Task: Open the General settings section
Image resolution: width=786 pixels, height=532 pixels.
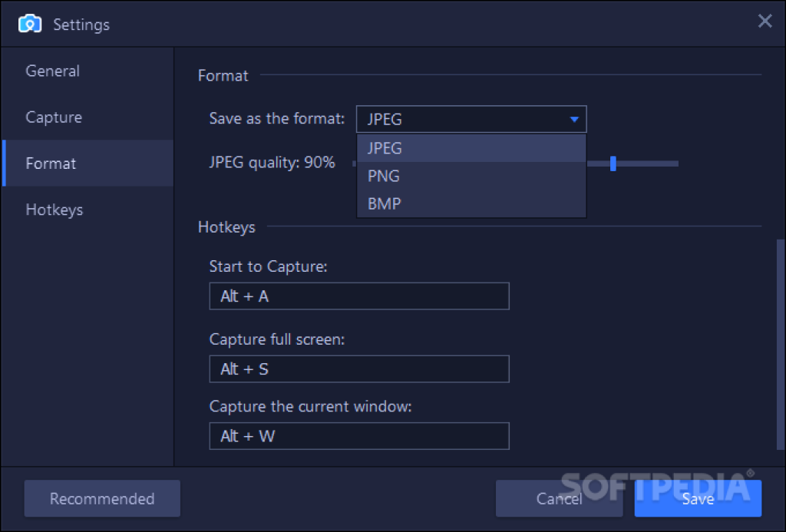Action: [88, 71]
